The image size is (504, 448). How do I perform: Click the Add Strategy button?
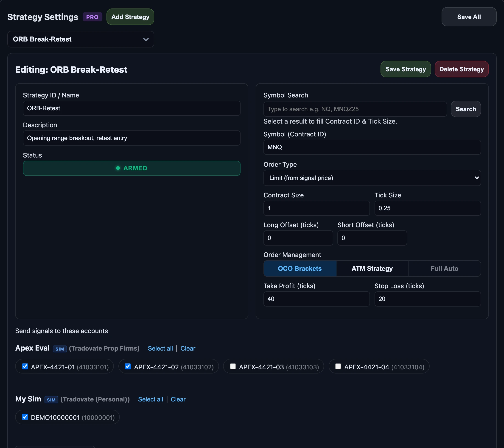point(130,17)
